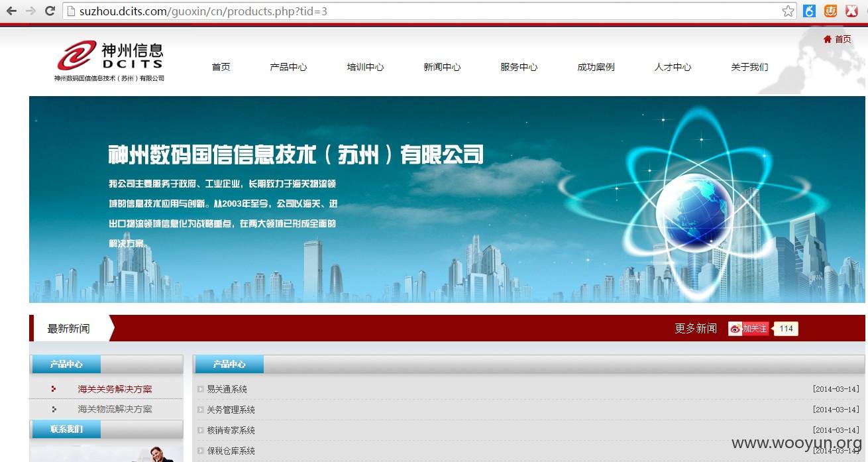Viewport: 868px width, 462px height.
Task: Select the 最新新闻 tab label
Action: 68,329
